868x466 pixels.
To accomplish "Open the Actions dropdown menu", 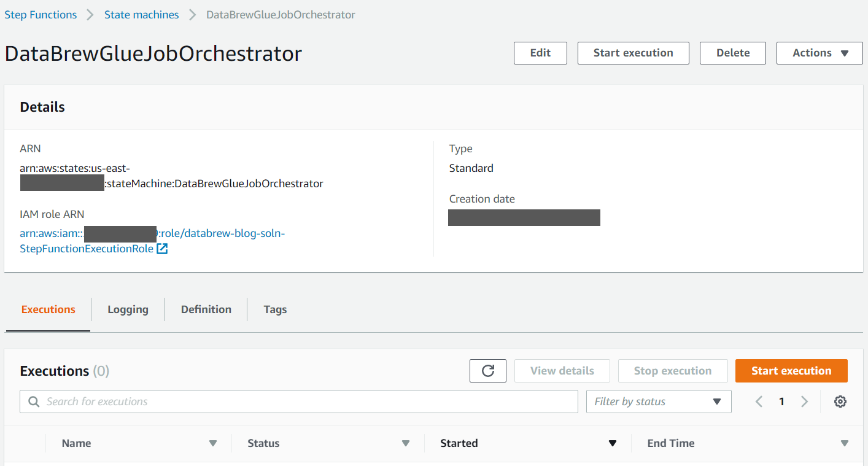I will click(820, 53).
